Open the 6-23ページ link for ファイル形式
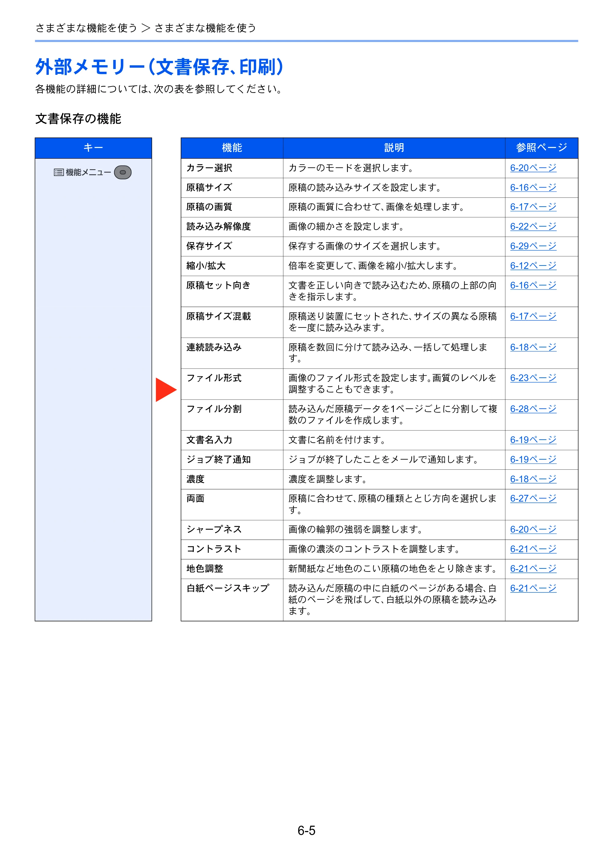The image size is (613, 868). click(533, 378)
